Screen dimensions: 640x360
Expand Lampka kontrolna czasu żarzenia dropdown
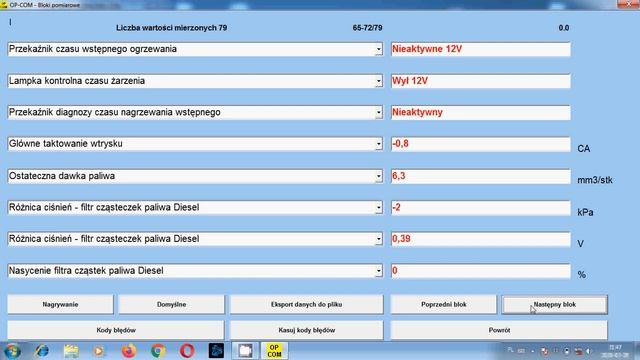pos(379,81)
